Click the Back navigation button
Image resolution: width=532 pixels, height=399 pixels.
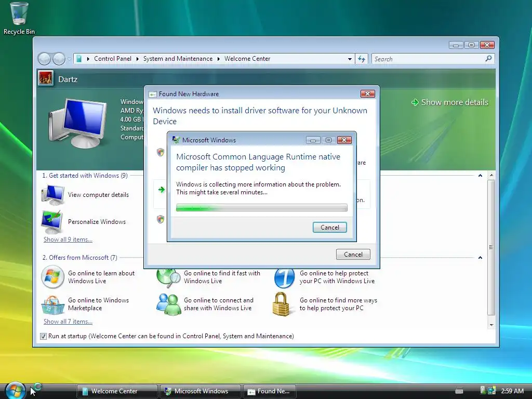click(44, 59)
